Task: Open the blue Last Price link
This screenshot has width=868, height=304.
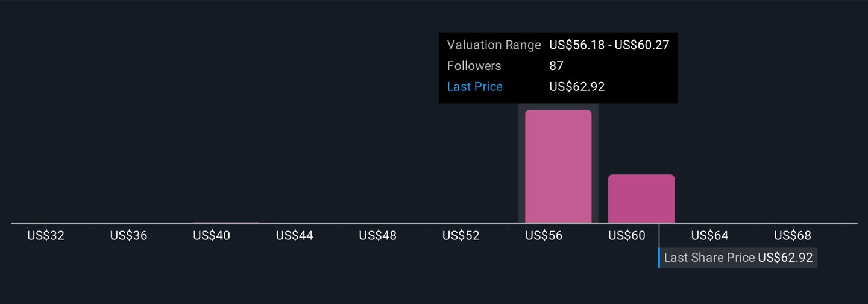Action: pyautogui.click(x=475, y=87)
